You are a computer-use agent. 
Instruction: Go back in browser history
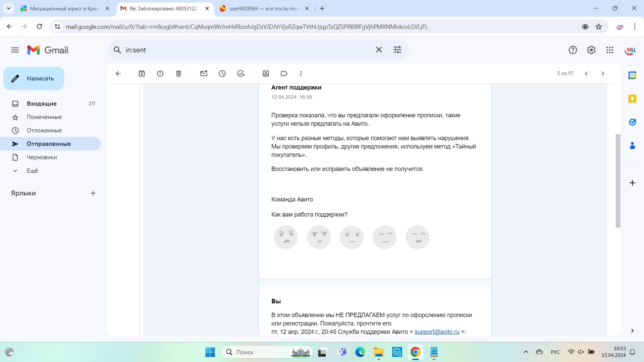pos(9,26)
